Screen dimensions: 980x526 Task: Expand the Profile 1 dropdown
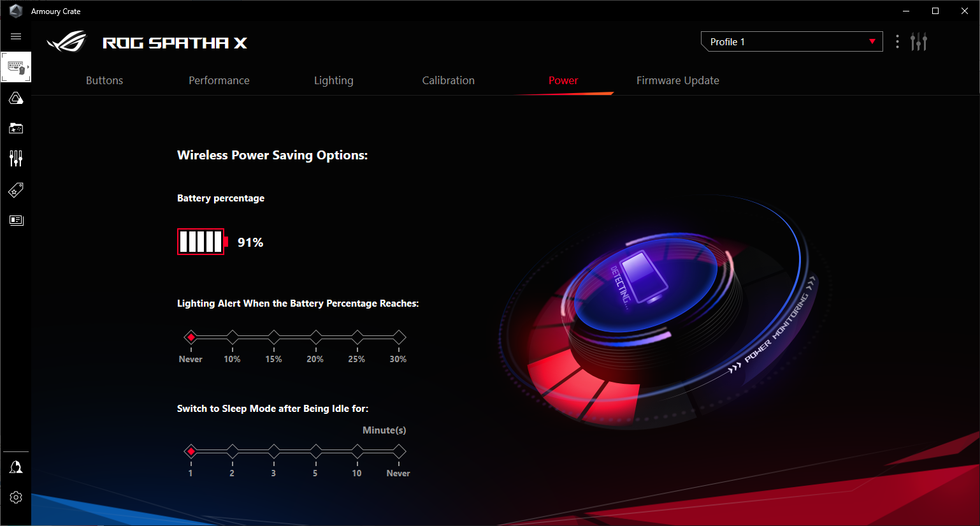coord(791,41)
